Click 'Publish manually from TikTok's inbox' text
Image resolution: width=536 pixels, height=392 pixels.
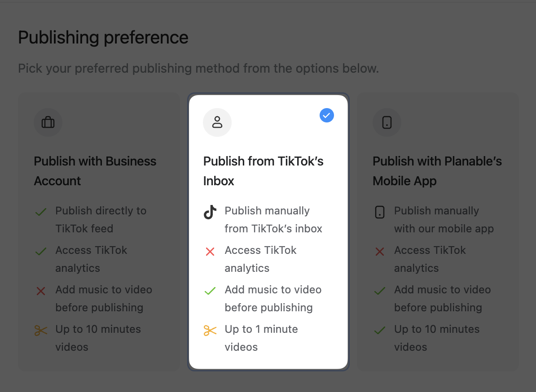(x=273, y=220)
